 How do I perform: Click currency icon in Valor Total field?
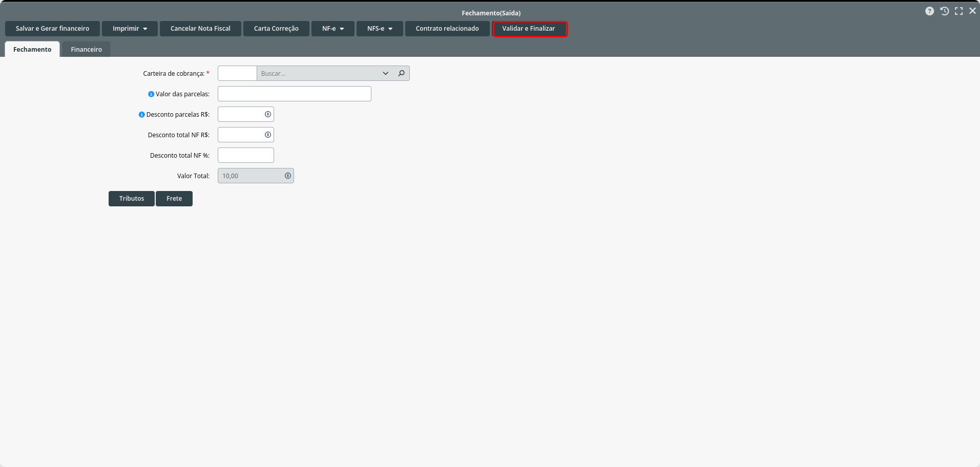click(x=288, y=176)
